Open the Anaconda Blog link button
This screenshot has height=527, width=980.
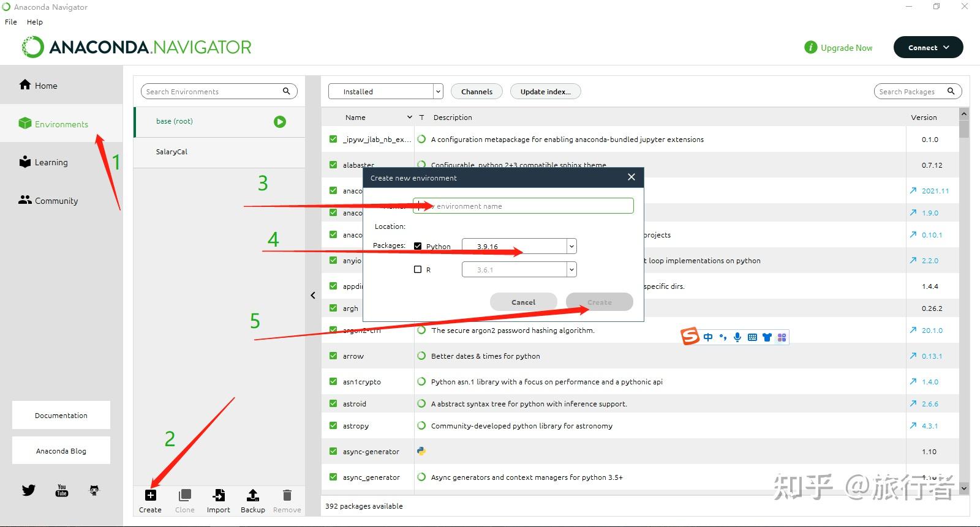(x=61, y=450)
